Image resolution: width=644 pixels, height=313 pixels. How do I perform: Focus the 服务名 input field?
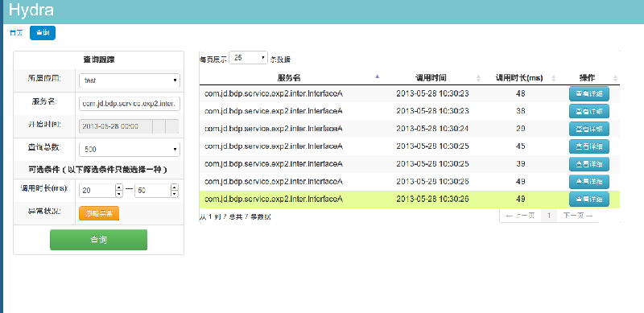(x=130, y=104)
